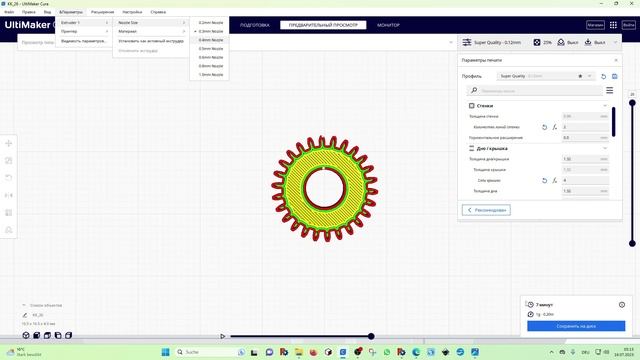Switch to the left side view icon
This screenshot has width=640, height=360.
(58, 335)
